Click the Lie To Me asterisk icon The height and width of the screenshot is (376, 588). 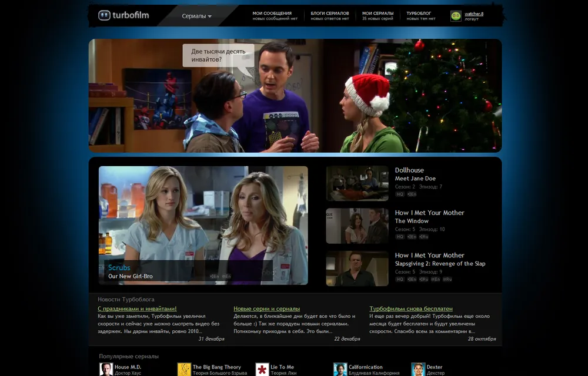[262, 370]
